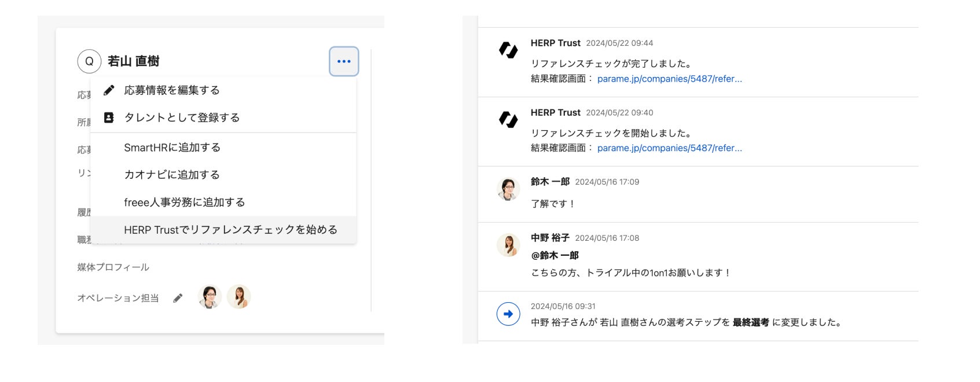Click リファレンスチェックを開始しました message text

(x=611, y=133)
